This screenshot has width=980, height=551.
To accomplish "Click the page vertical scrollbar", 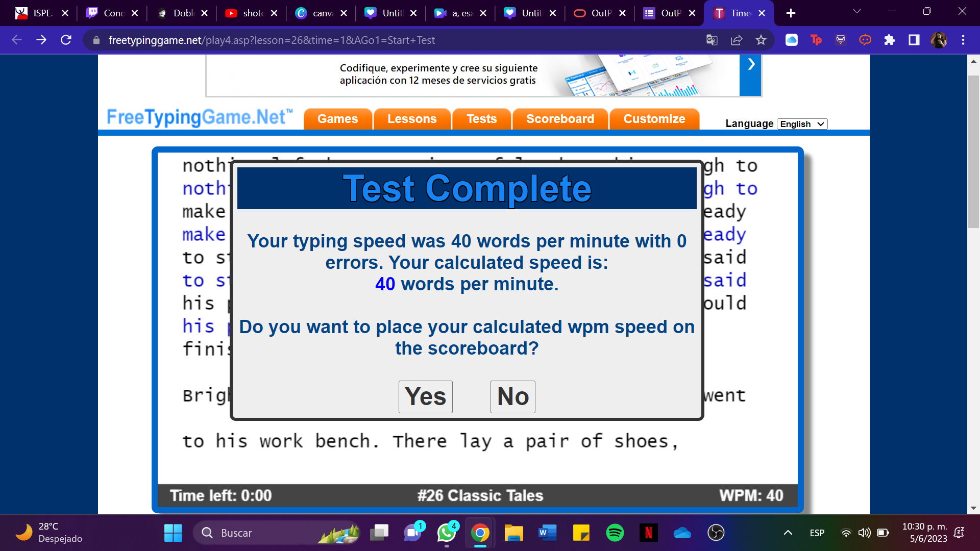I will pyautogui.click(x=973, y=153).
